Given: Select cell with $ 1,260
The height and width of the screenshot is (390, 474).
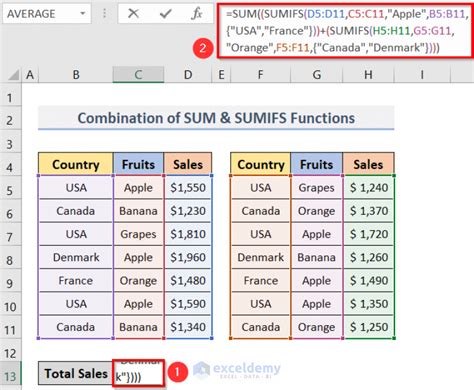Looking at the screenshot, I should (368, 257).
